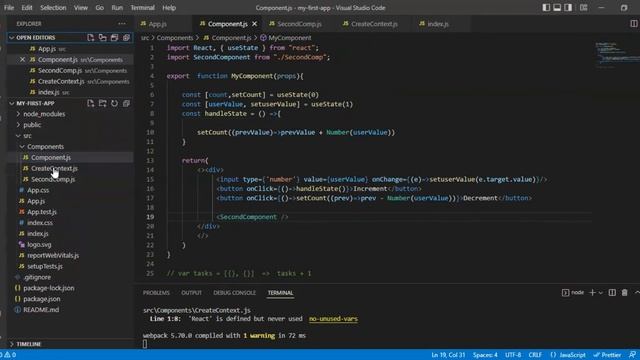Collapse all folders in MY-FIRST-APP explorer
Screen dimensions: 640x360
point(126,103)
